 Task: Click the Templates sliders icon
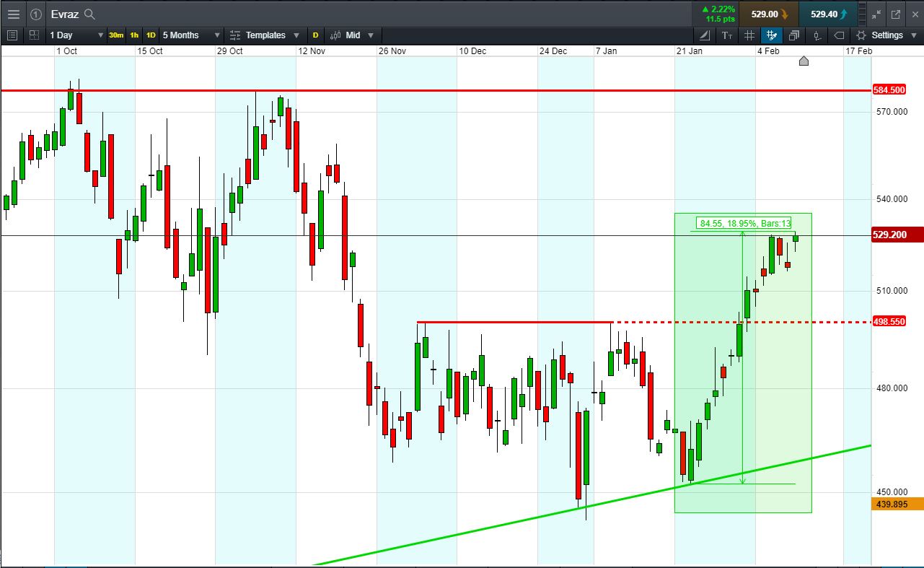coord(235,35)
